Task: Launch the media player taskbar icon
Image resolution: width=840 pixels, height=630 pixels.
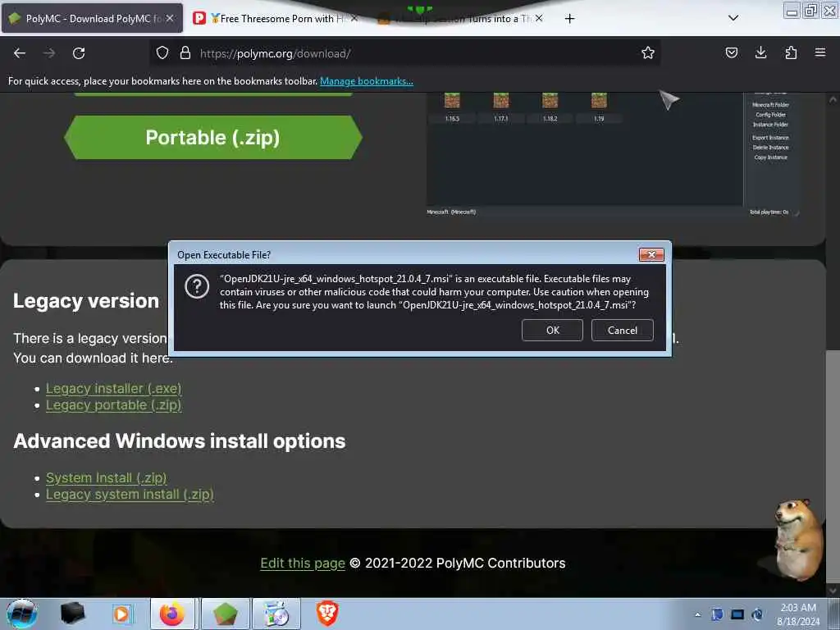Action: [x=122, y=614]
